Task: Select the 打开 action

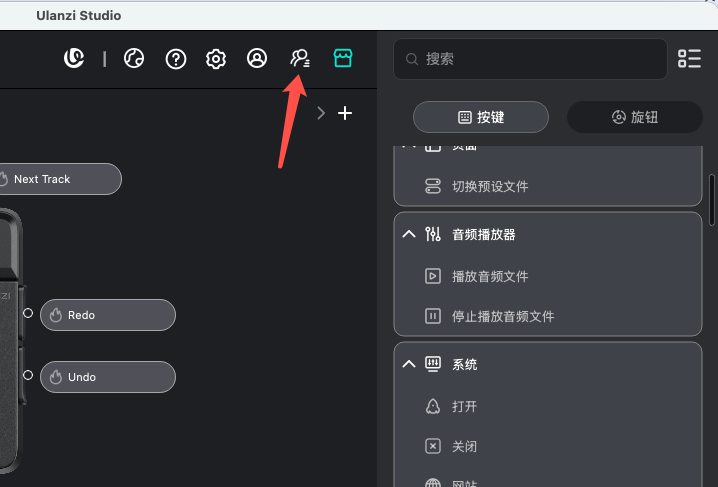Action: point(548,406)
